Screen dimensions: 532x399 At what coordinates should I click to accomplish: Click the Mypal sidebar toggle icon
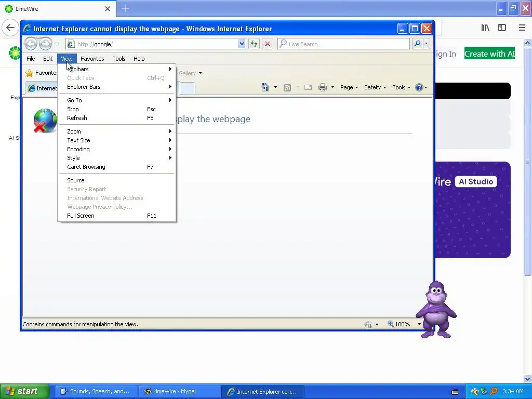pyautogui.click(x=502, y=28)
